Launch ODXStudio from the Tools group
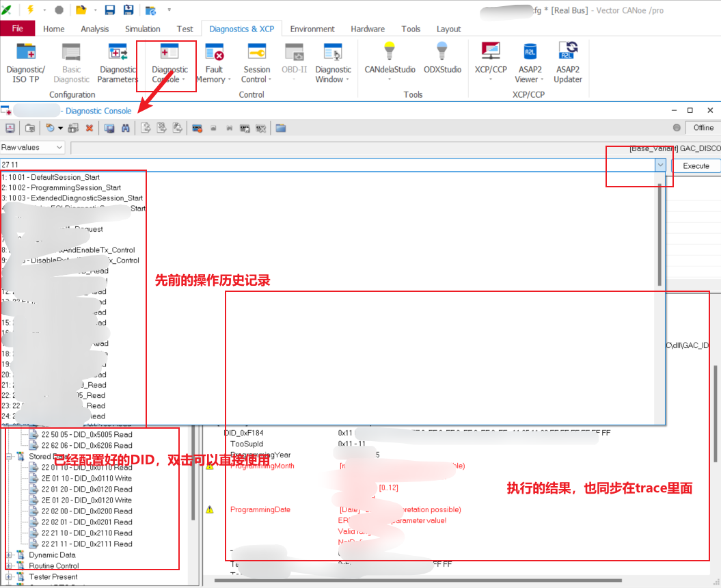Screen dimensions: 721x588 (x=442, y=58)
